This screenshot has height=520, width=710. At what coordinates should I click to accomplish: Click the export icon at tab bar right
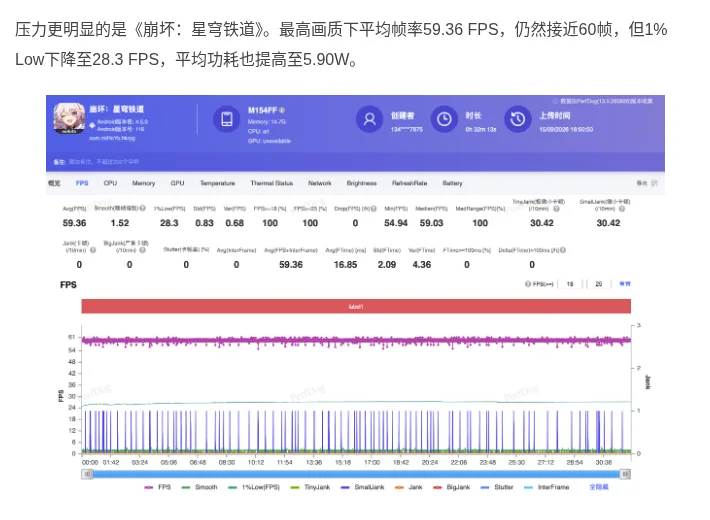pos(654,183)
